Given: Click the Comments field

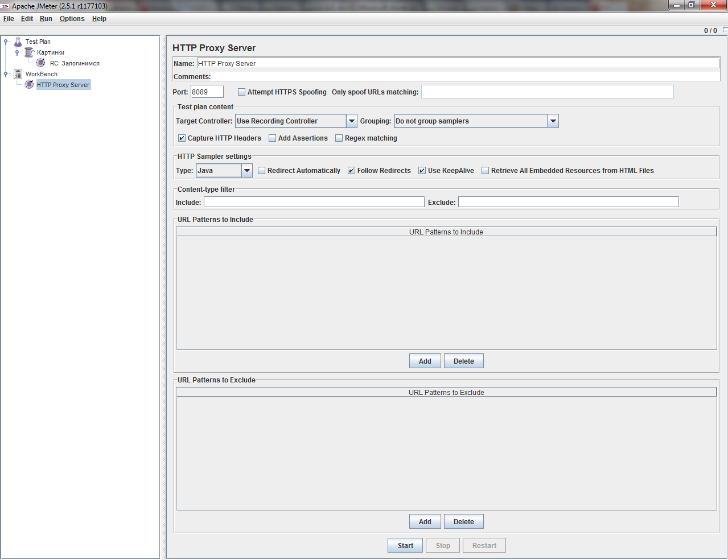Looking at the screenshot, I should (x=466, y=77).
